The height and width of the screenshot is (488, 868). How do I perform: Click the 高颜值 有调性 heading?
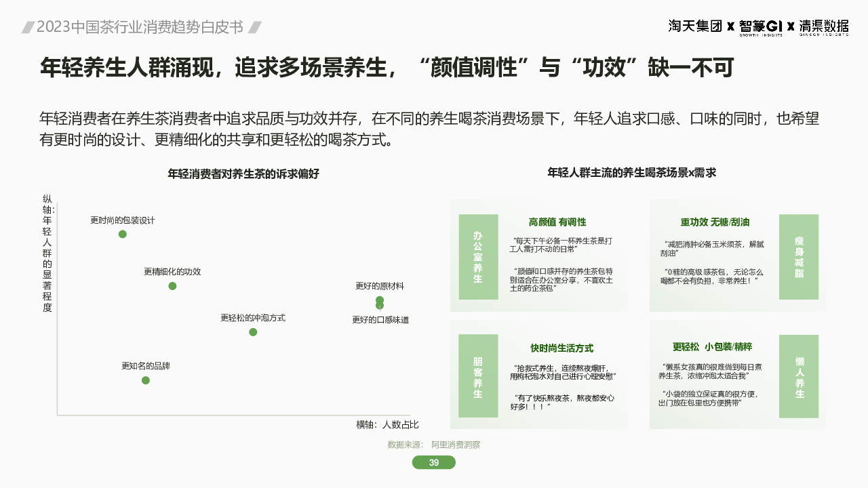pos(557,222)
